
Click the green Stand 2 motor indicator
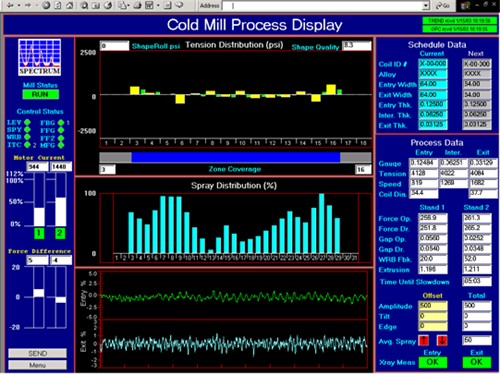60,233
